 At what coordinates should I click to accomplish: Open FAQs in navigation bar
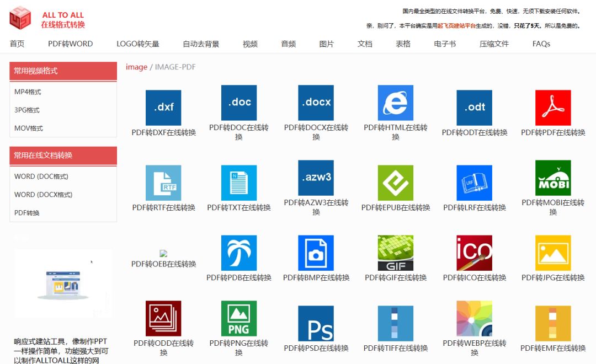(x=541, y=44)
